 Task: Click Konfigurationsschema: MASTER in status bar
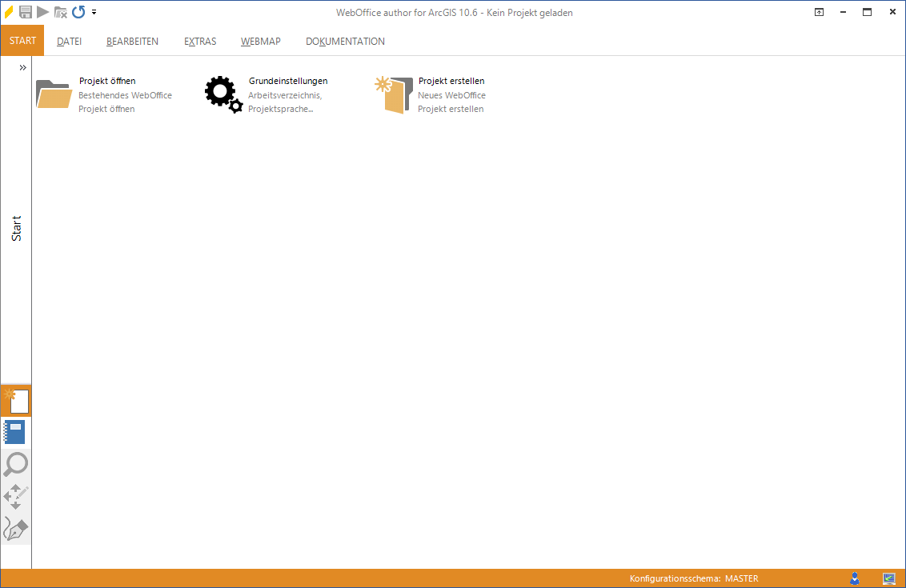(694, 578)
